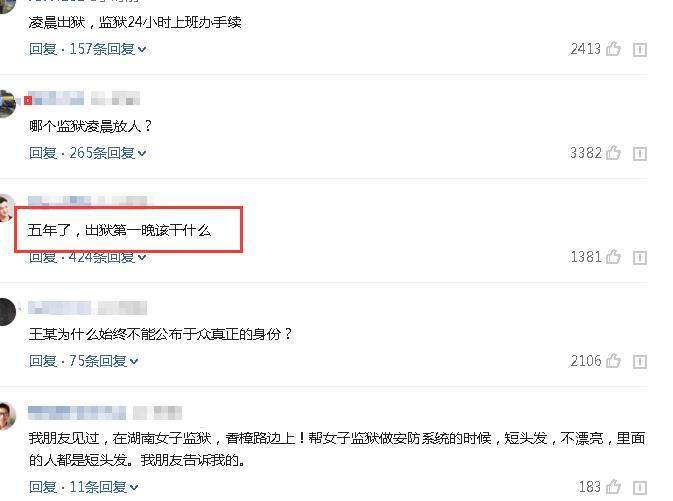
Task: Expand the 157条回复 replies
Action: click(108, 49)
